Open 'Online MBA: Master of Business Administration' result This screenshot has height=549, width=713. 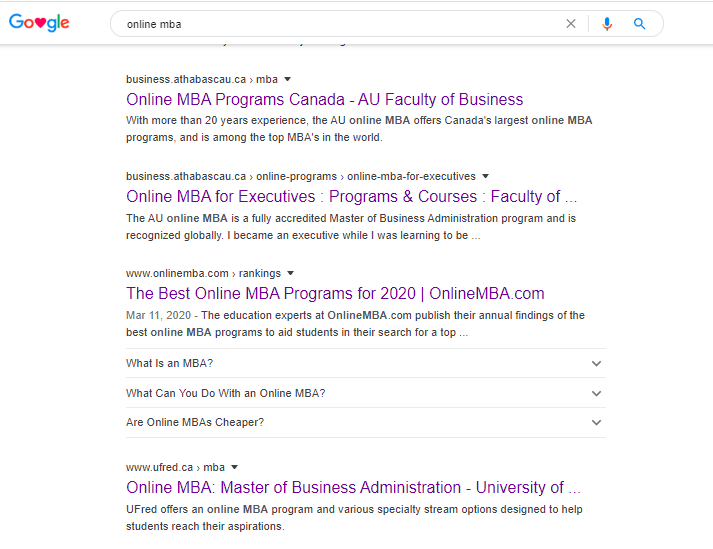point(353,488)
